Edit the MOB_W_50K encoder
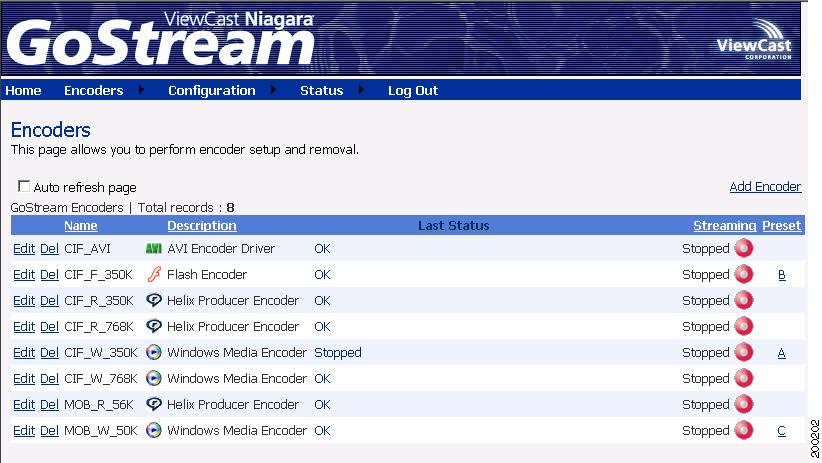 click(24, 430)
